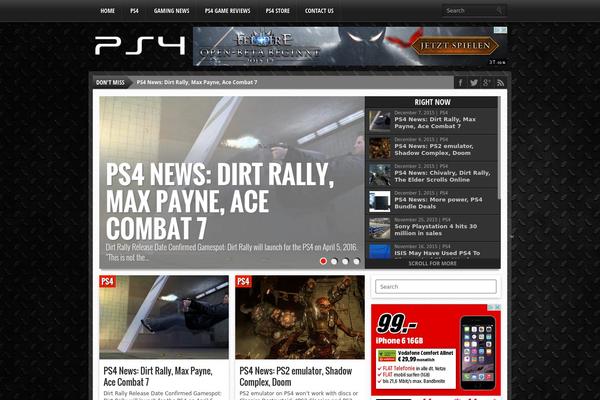
Task: Open the Google Plus social icon
Action: pyautogui.click(x=487, y=83)
